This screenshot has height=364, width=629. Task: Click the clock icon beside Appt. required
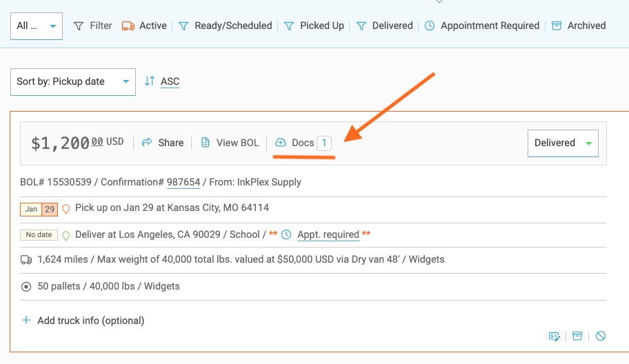click(x=286, y=234)
